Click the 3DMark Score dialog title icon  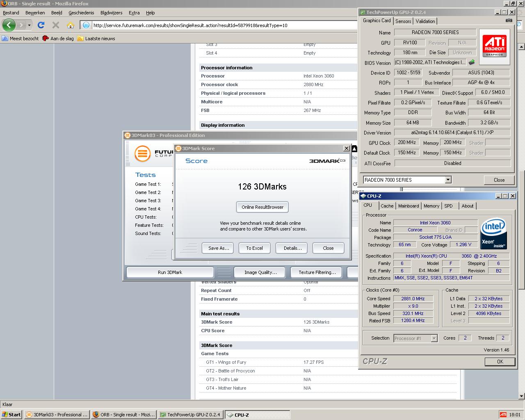(x=179, y=148)
